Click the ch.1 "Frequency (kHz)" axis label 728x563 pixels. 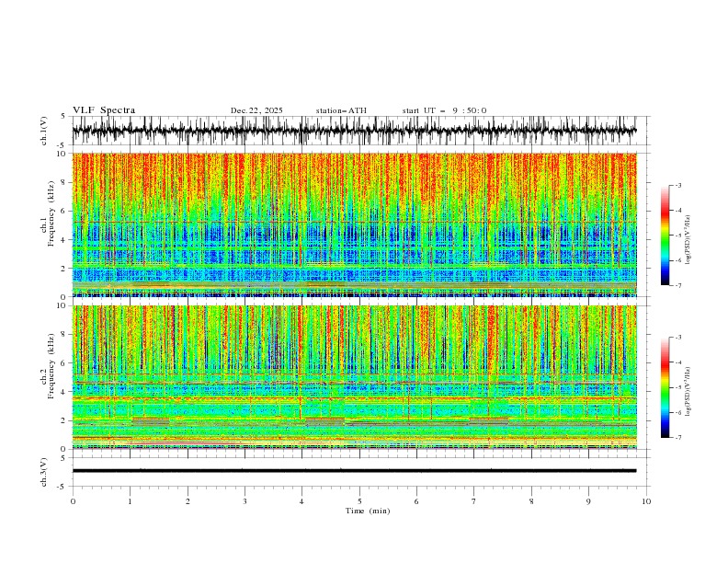(x=51, y=213)
